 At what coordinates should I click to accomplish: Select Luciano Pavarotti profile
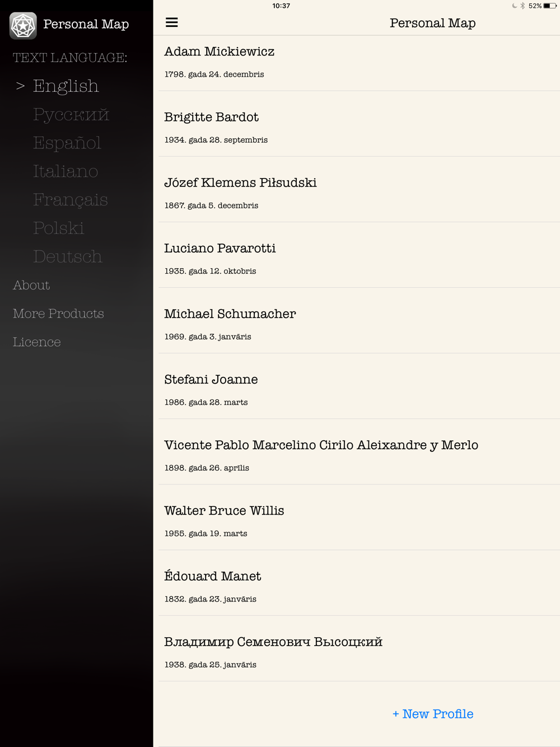pos(358,259)
